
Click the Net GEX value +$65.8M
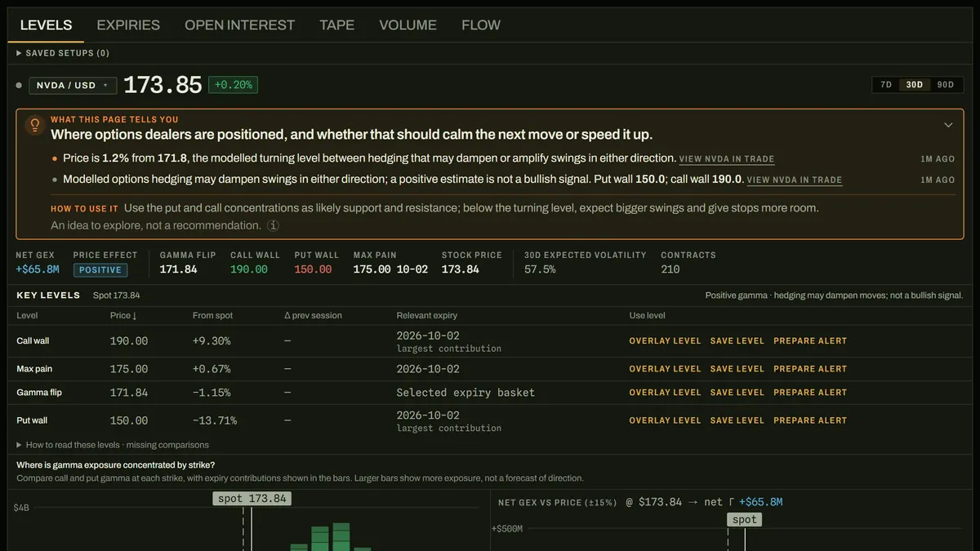point(38,269)
